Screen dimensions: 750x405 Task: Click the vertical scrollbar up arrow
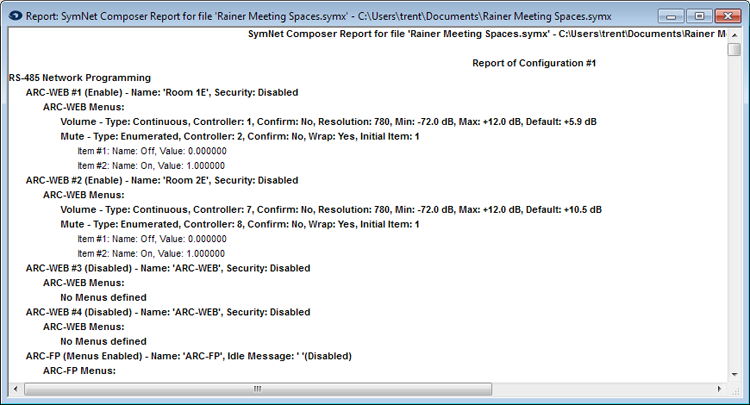(734, 35)
